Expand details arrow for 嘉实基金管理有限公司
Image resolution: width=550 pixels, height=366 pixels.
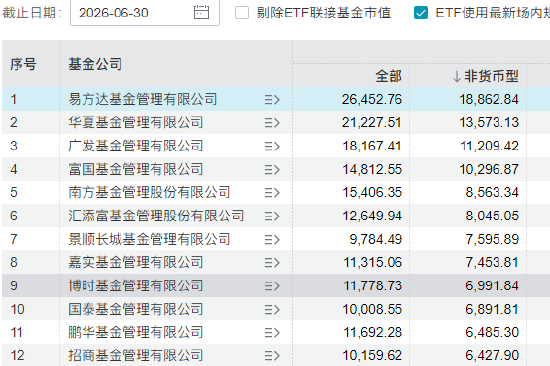pyautogui.click(x=272, y=262)
